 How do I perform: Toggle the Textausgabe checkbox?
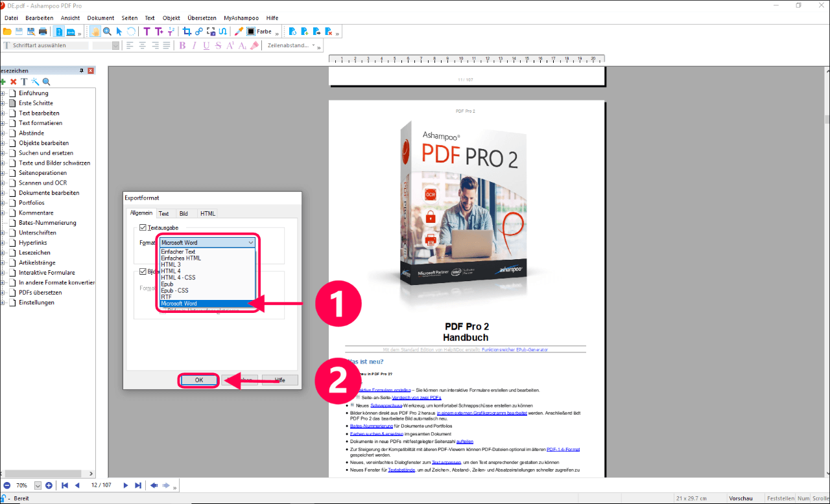pos(143,228)
